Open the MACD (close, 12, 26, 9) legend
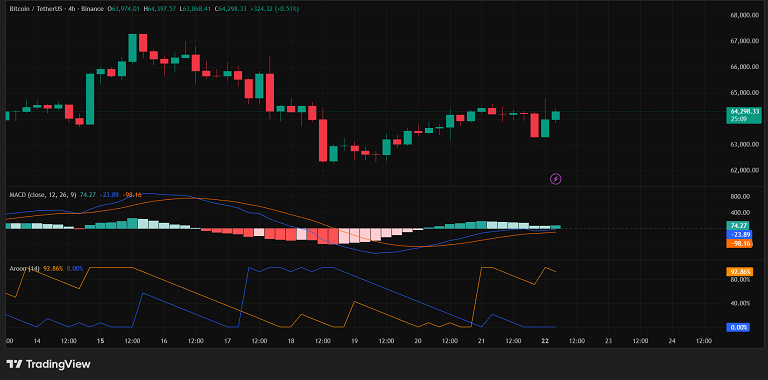 coord(43,195)
